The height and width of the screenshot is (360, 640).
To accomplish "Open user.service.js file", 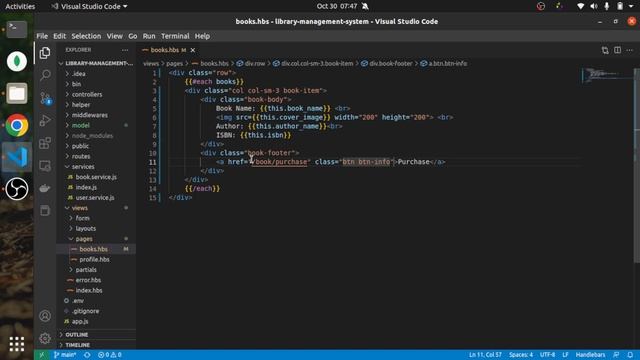I will [96, 198].
